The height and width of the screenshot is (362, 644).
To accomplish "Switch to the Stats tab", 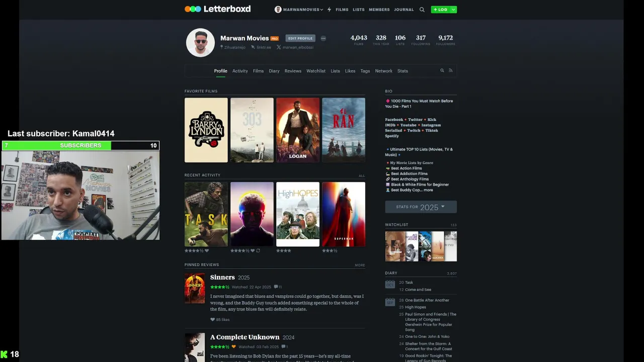I will (403, 71).
